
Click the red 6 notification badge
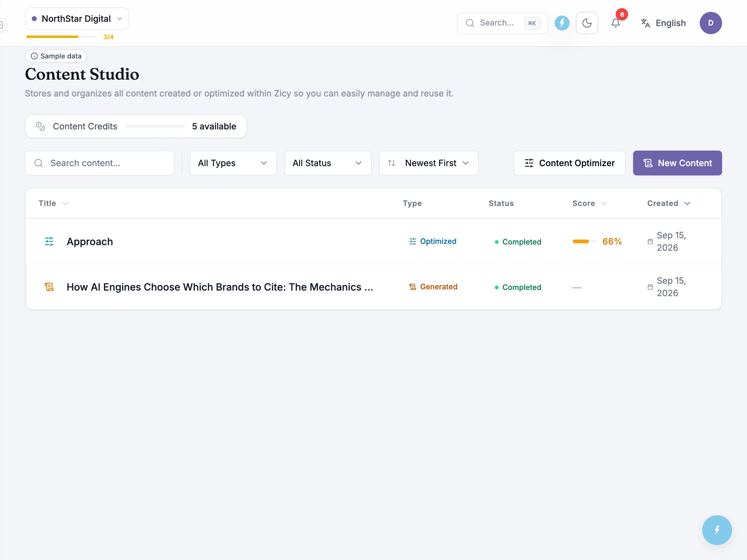click(622, 15)
